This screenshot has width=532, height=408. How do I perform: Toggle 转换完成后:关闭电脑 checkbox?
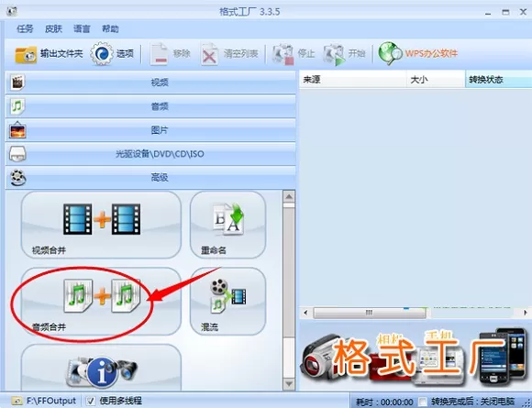point(423,402)
